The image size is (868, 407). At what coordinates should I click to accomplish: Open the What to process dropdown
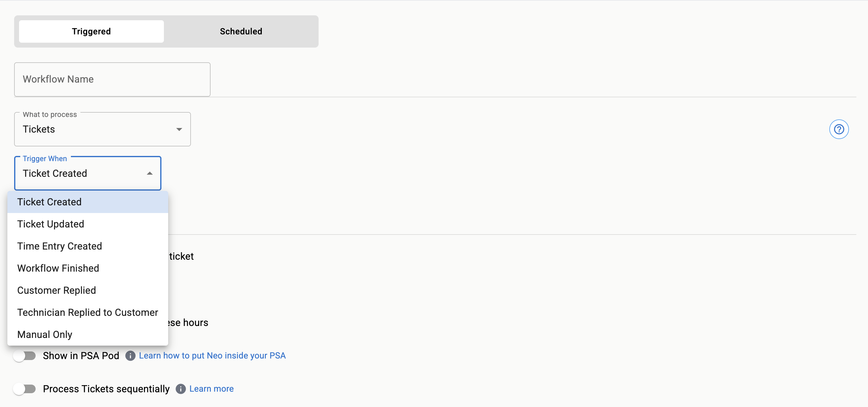point(102,130)
